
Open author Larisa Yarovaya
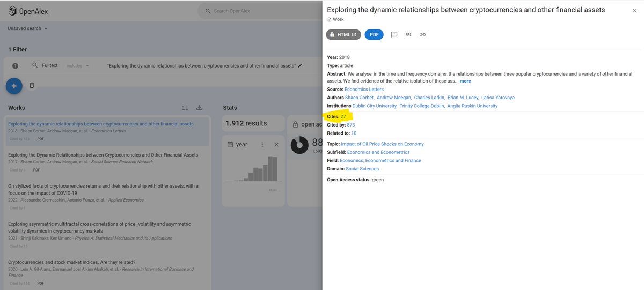tap(497, 98)
